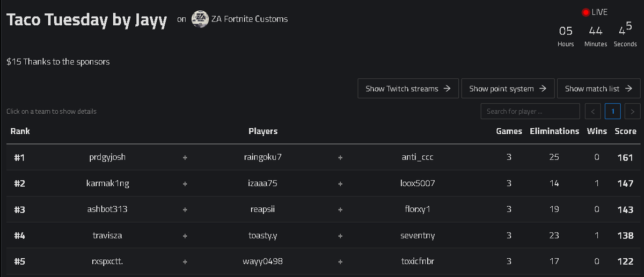644x277 pixels.
Task: Focus the Search for player field
Action: tap(530, 112)
